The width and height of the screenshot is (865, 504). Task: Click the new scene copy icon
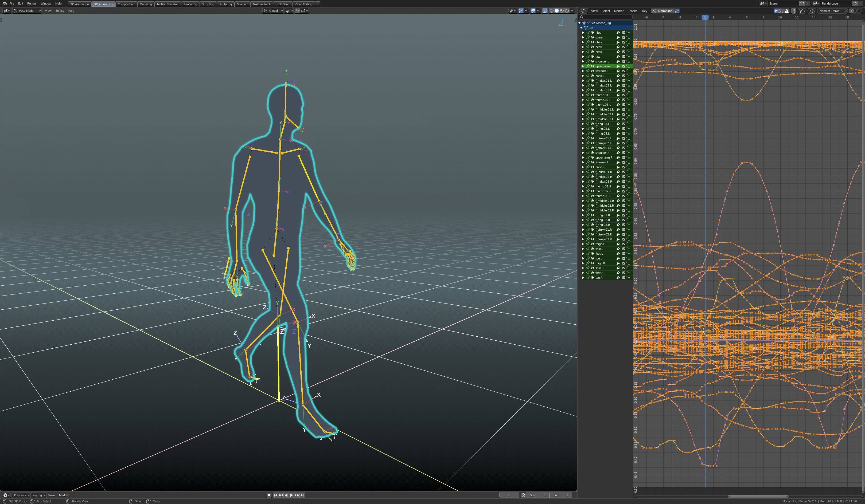pos(802,3)
